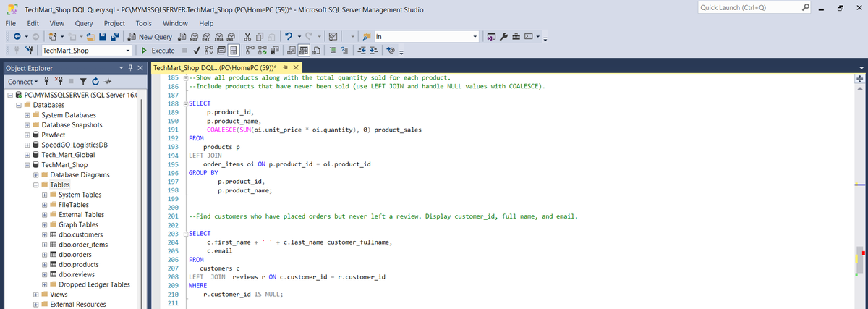Expand the Pawfect database node
The height and width of the screenshot is (309, 868).
click(27, 135)
